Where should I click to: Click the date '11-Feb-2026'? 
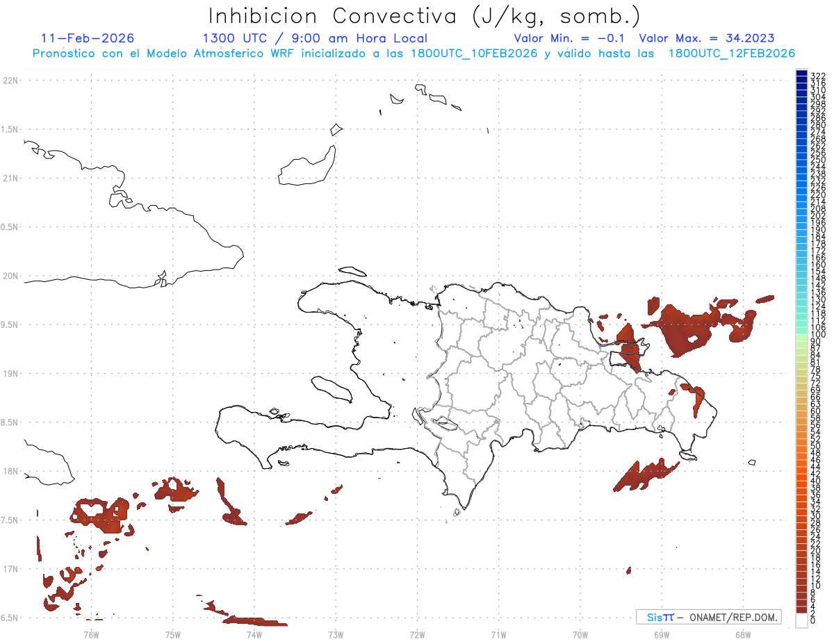coord(88,38)
